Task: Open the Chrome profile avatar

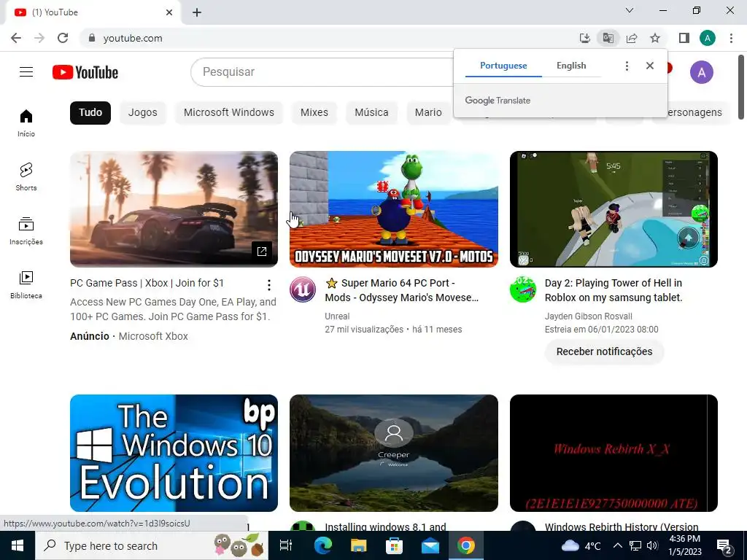Action: [708, 38]
